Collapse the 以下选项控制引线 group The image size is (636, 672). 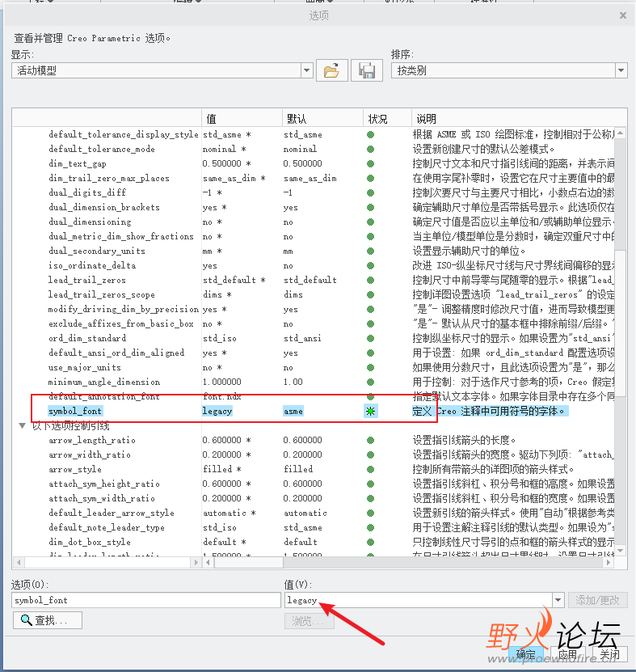point(23,426)
